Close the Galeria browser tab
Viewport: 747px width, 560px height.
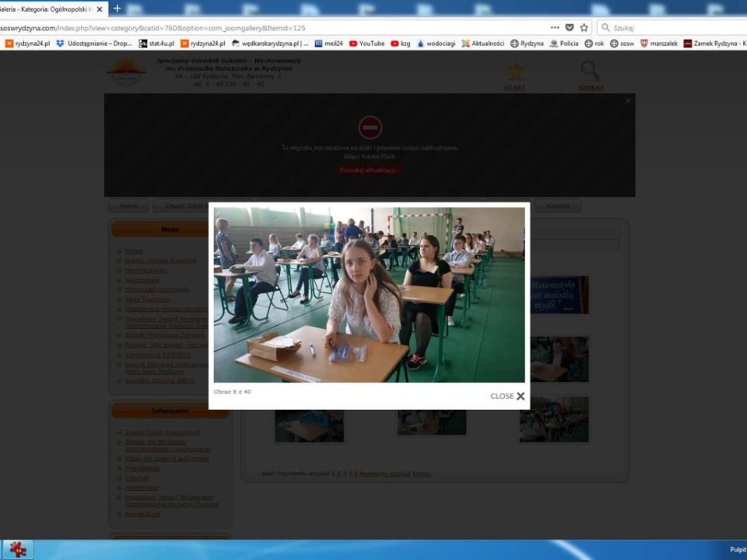(x=100, y=9)
